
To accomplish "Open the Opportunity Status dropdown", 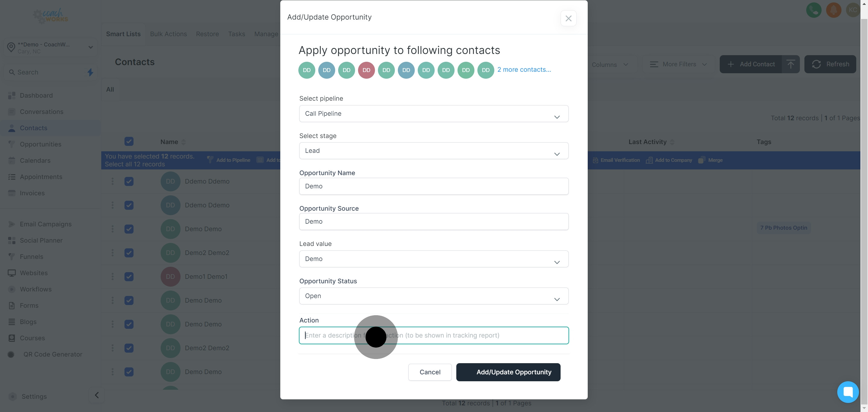I will [x=434, y=296].
